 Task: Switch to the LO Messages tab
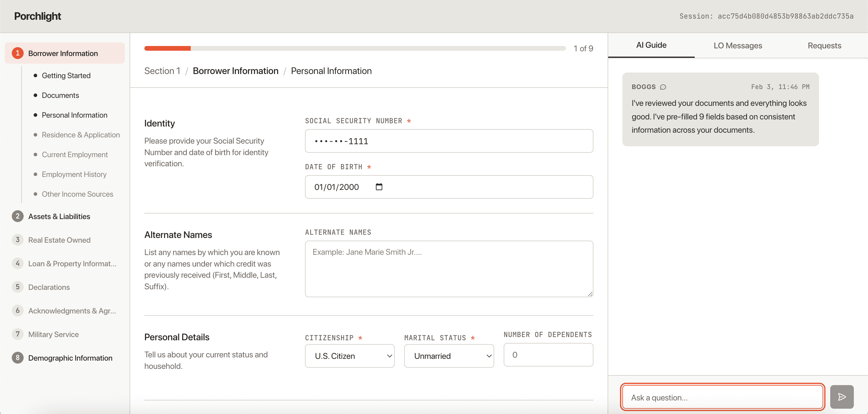point(738,45)
